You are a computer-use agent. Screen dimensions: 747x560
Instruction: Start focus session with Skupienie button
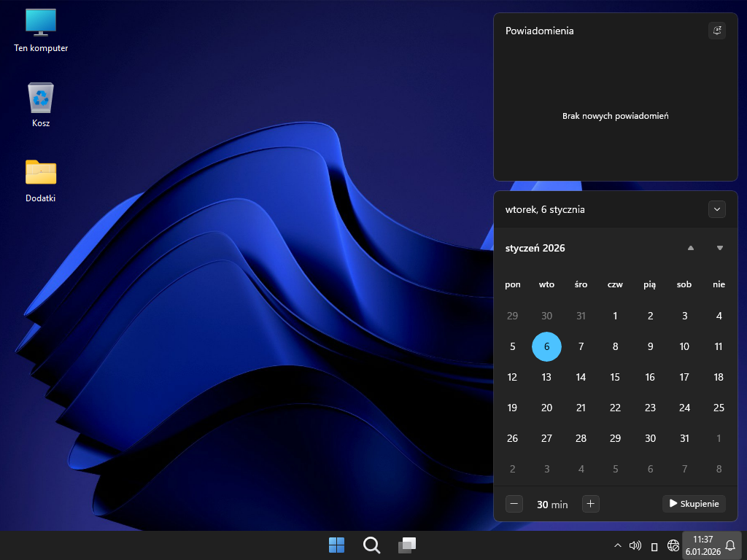tap(694, 503)
